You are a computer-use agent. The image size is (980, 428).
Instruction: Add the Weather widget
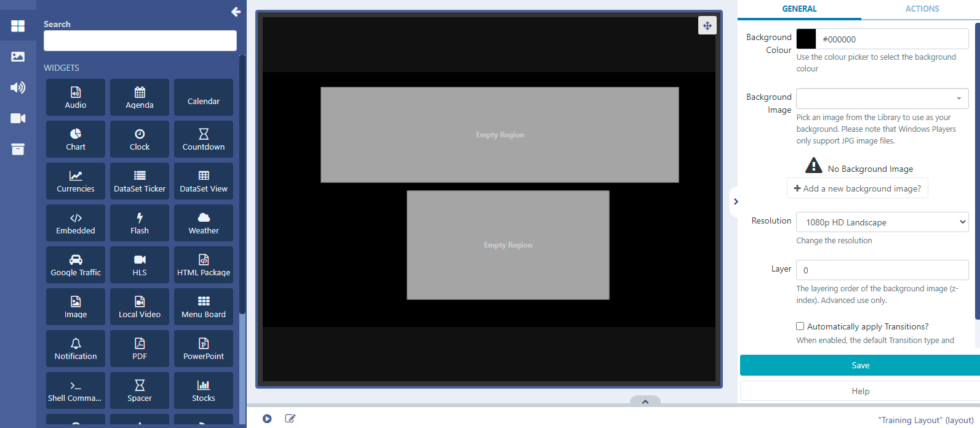(204, 223)
